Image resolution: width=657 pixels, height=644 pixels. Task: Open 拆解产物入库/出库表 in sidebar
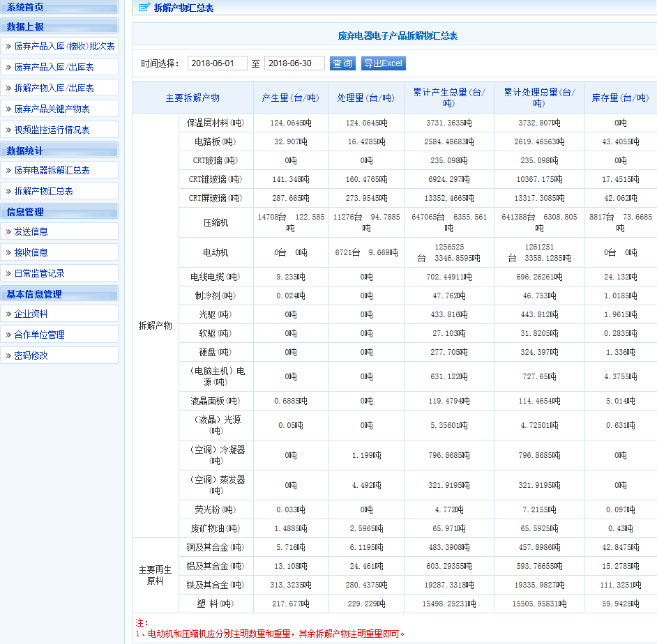tap(54, 89)
